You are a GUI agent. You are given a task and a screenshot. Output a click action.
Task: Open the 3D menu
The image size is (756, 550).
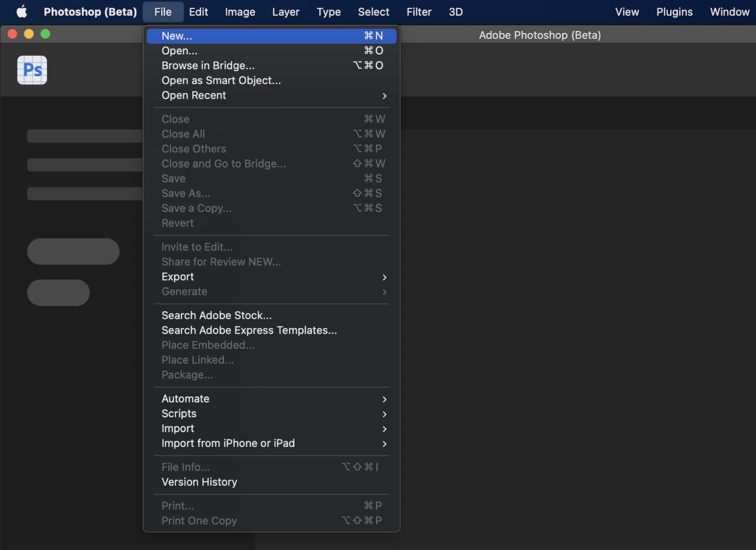click(x=455, y=11)
